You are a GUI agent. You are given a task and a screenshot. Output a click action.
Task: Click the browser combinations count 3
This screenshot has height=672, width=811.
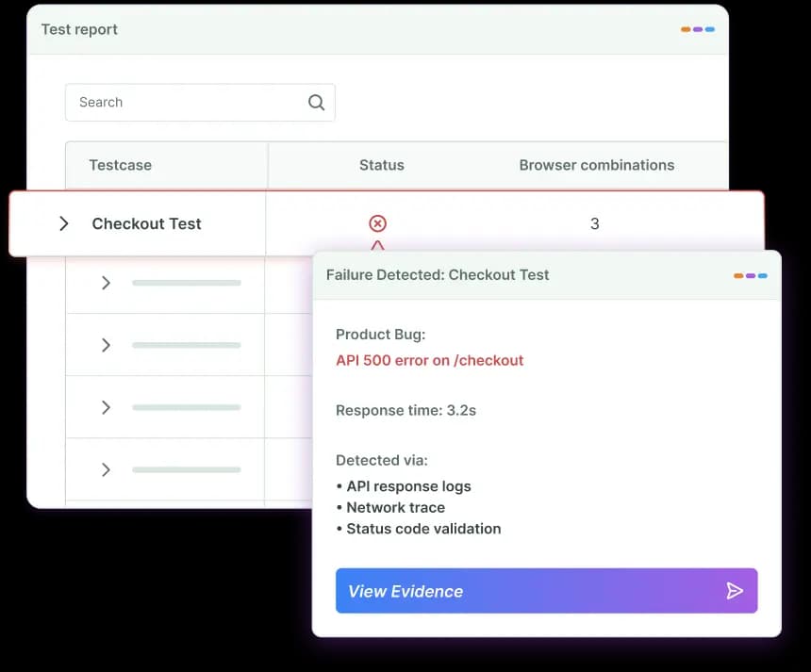[x=595, y=223]
